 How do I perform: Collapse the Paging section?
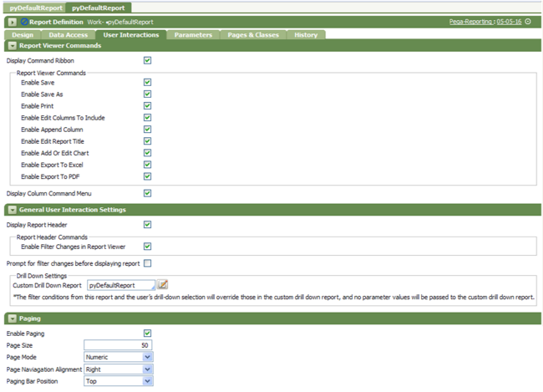click(13, 318)
